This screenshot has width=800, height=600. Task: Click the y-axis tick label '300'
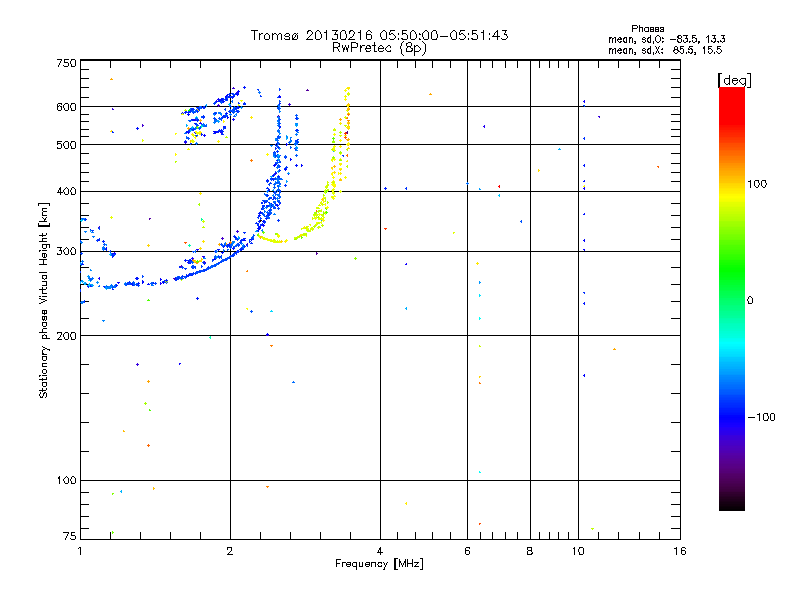tap(66, 251)
